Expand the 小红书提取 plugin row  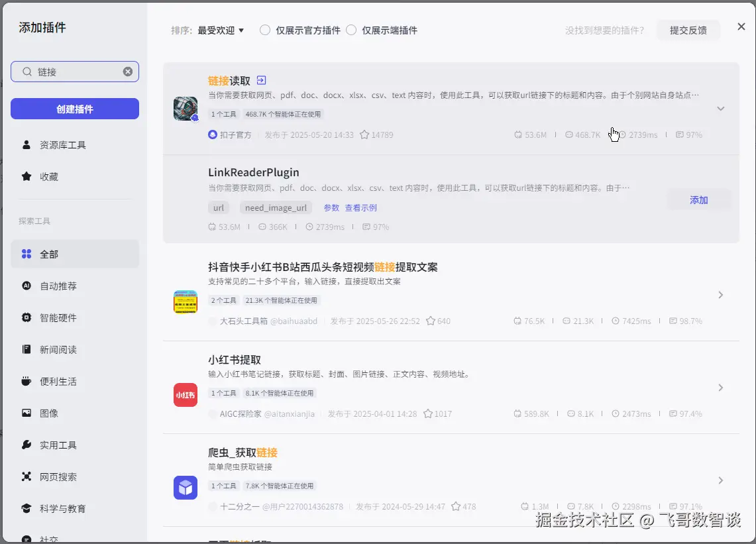tap(721, 388)
